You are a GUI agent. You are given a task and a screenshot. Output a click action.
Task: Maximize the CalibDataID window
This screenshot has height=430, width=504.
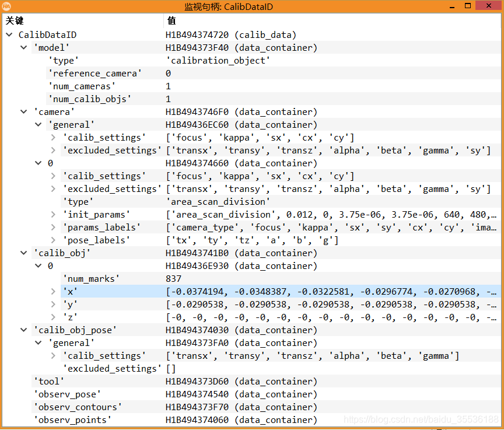pos(468,6)
